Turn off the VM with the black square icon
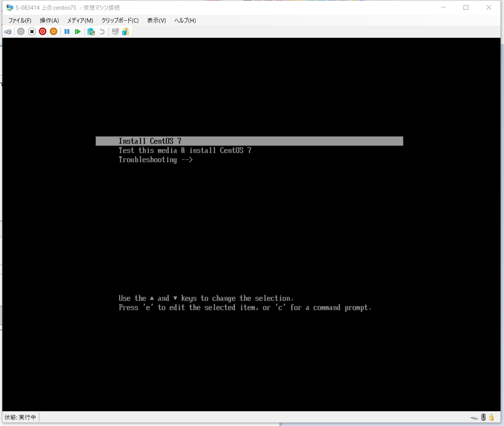This screenshot has width=504, height=426. click(32, 31)
